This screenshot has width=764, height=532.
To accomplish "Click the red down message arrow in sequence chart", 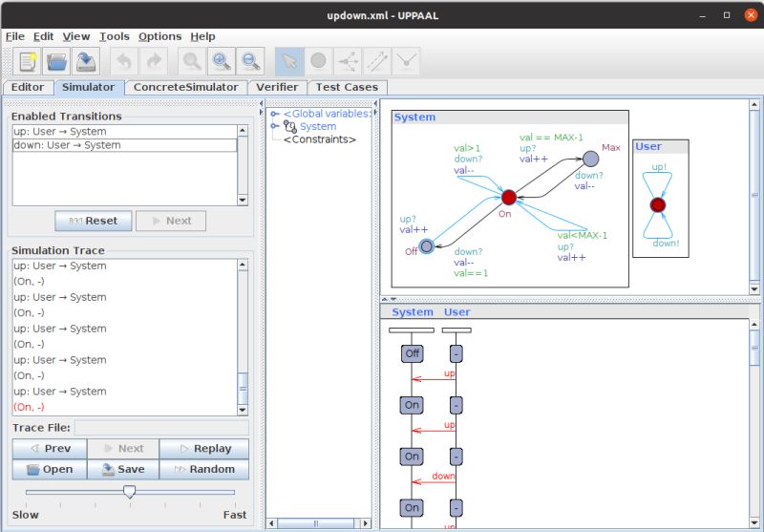I will [x=434, y=481].
